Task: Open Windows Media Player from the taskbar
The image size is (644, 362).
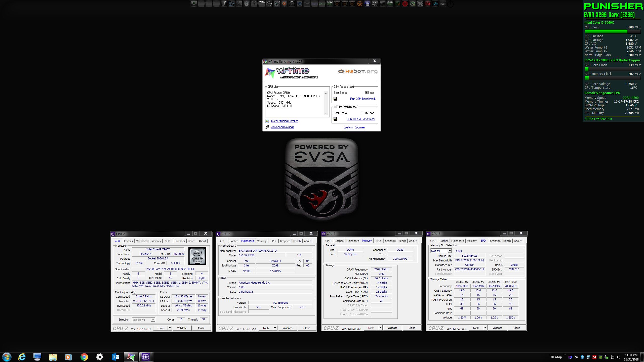Action: (x=68, y=357)
